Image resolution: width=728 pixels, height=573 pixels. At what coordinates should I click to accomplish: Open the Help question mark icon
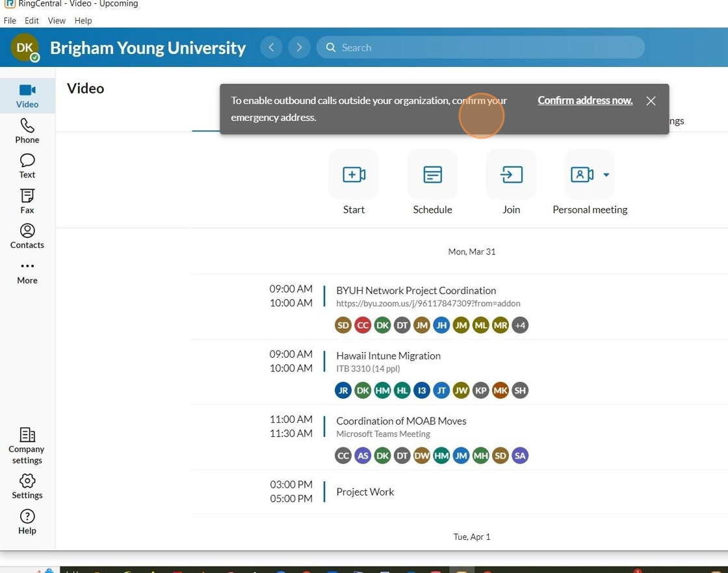tap(27, 522)
